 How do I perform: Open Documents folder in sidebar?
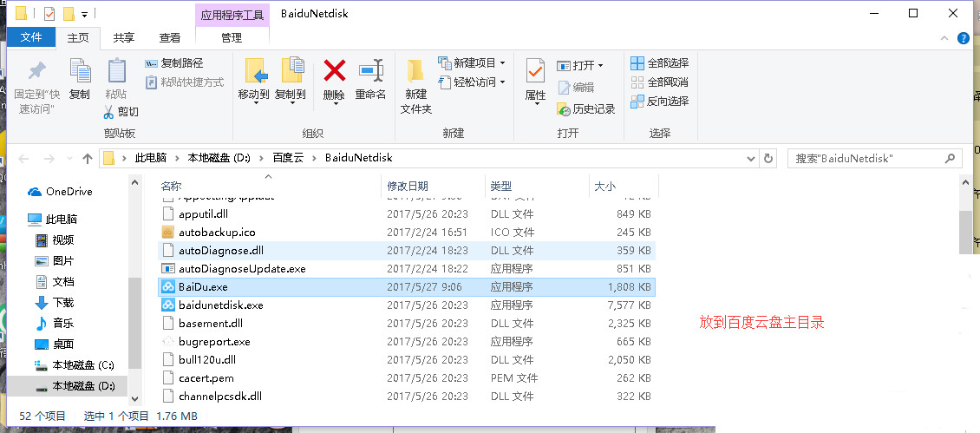click(55, 281)
